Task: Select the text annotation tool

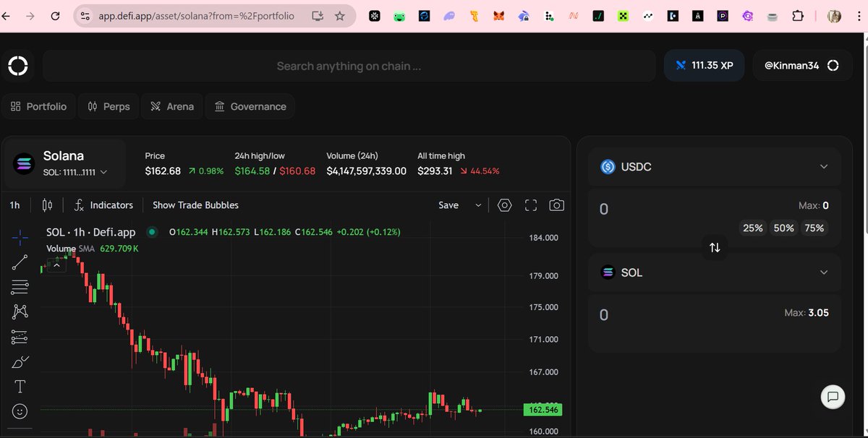Action: click(20, 387)
